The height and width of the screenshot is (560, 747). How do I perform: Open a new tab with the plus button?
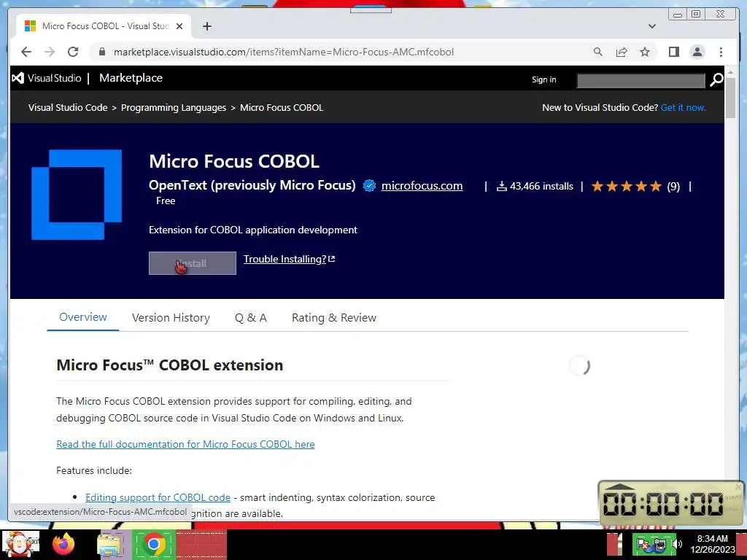[206, 26]
